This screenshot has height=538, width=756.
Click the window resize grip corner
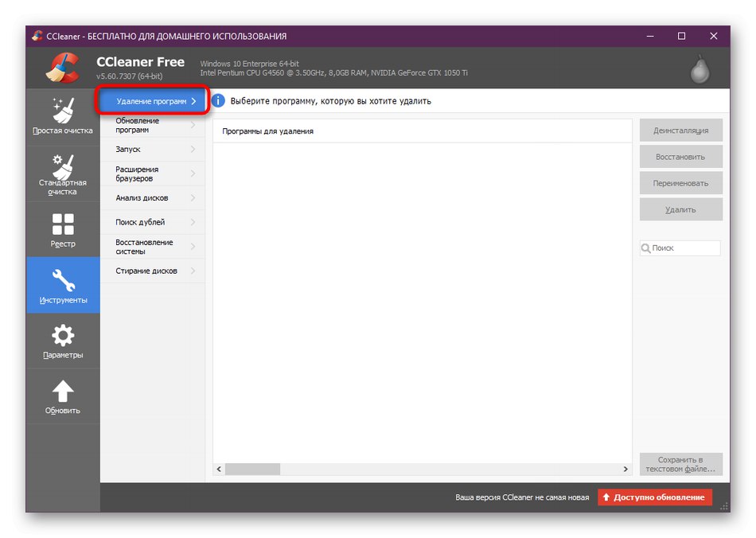click(x=724, y=506)
